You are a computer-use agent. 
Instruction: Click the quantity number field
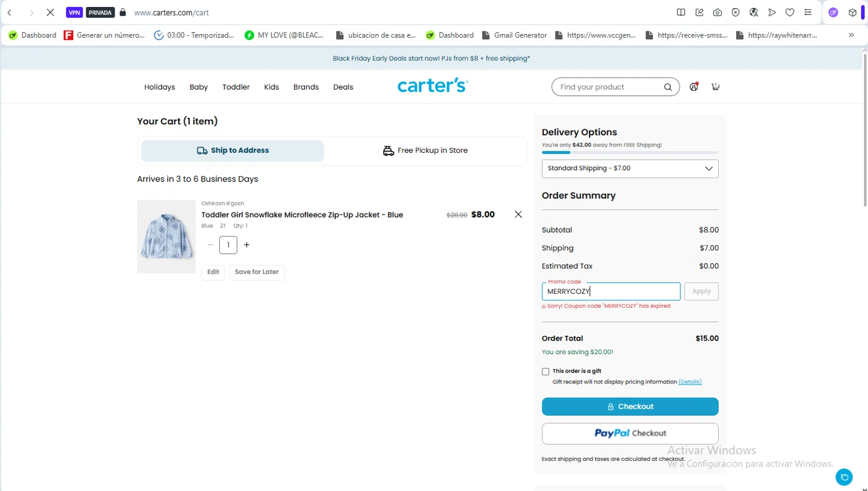[x=229, y=245]
